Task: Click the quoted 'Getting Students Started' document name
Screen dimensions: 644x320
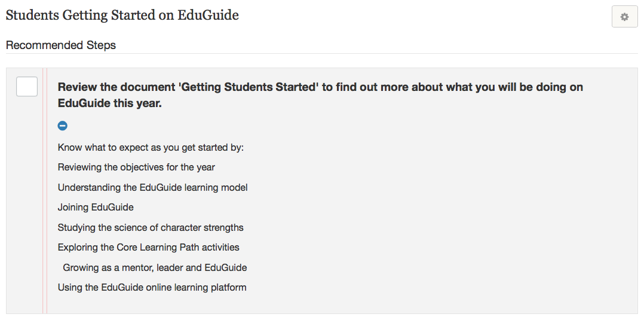Action: [x=250, y=87]
